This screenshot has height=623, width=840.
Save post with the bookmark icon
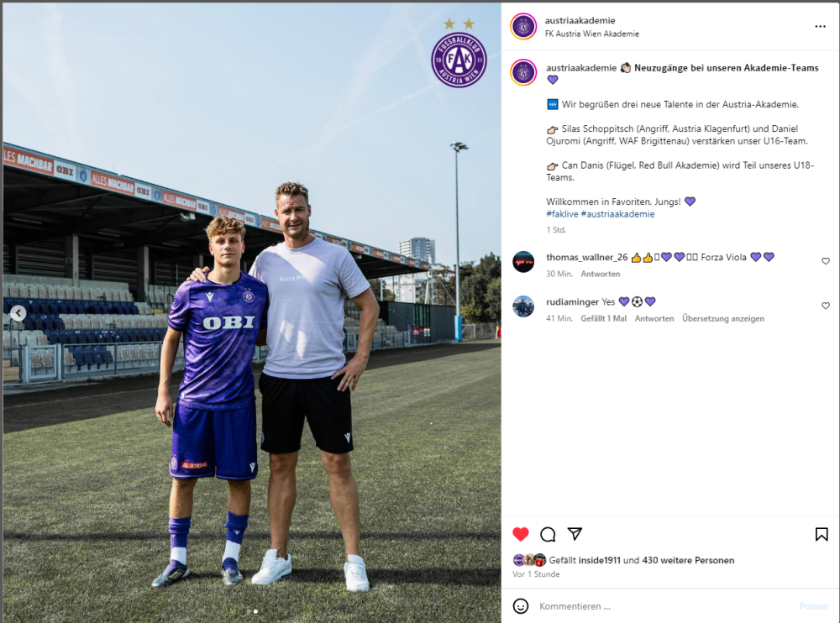tap(822, 534)
